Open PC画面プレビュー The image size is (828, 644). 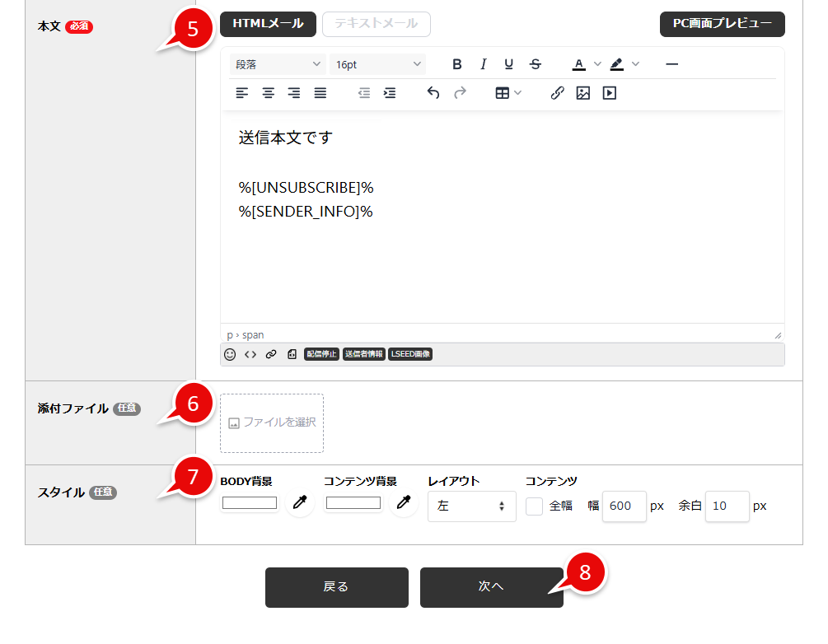[722, 25]
